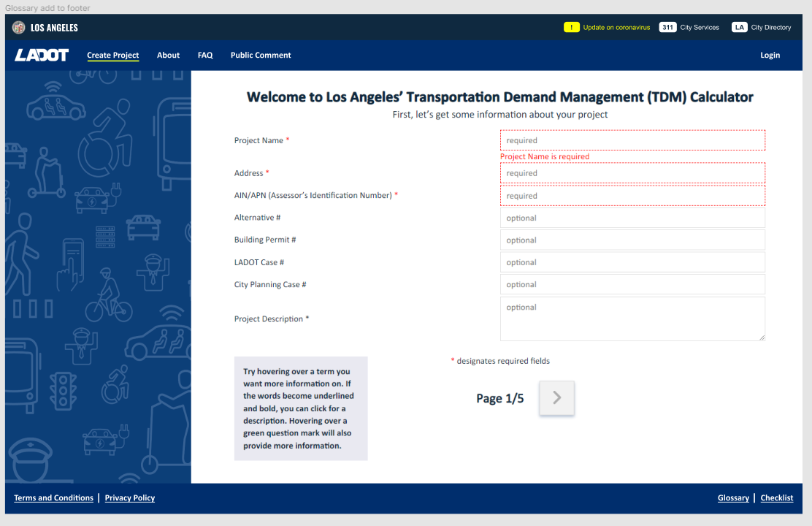Click into the Building Permit # field
Screen dimensions: 812x526
(x=632, y=240)
